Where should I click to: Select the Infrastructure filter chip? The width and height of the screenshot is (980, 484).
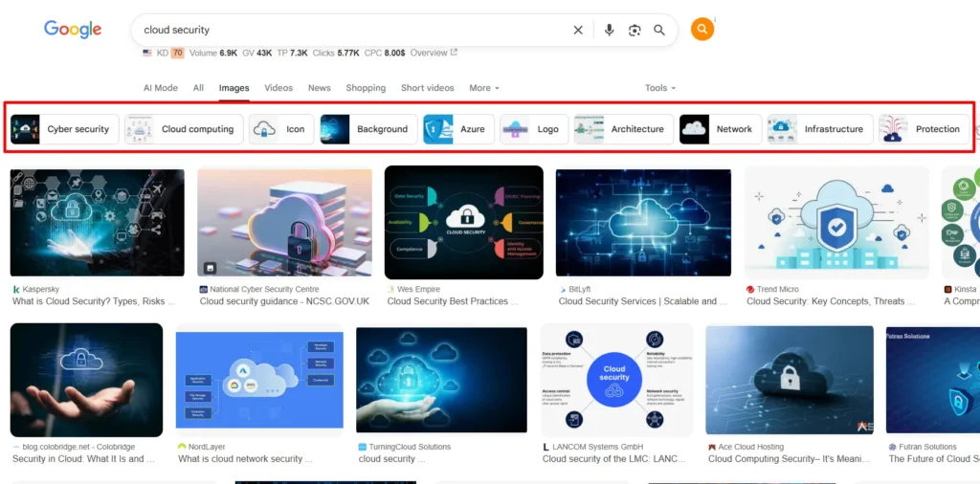pyautogui.click(x=820, y=129)
